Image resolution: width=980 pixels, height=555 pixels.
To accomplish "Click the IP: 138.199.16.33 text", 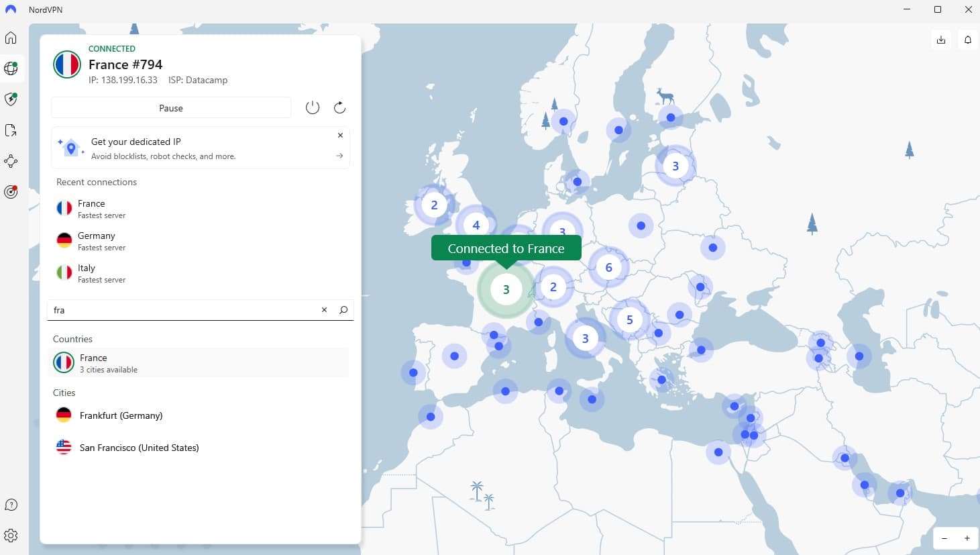I will tap(123, 80).
